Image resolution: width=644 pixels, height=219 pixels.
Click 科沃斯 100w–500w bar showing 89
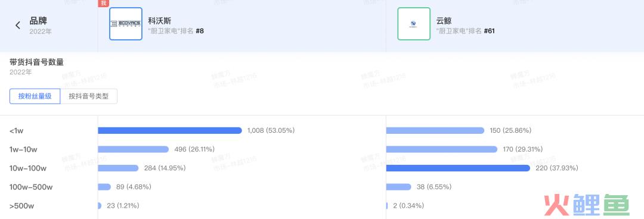104,187
